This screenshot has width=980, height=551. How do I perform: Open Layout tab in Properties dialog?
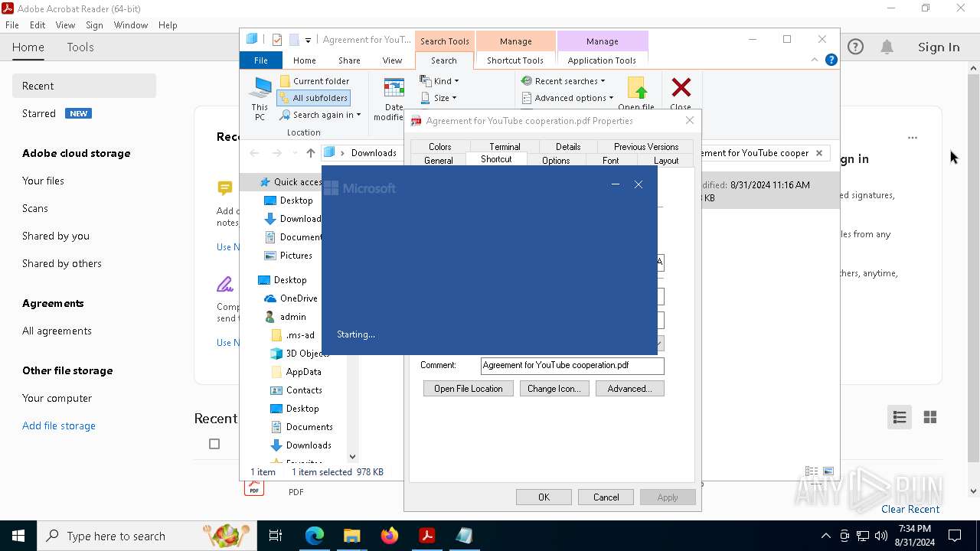coord(666,161)
